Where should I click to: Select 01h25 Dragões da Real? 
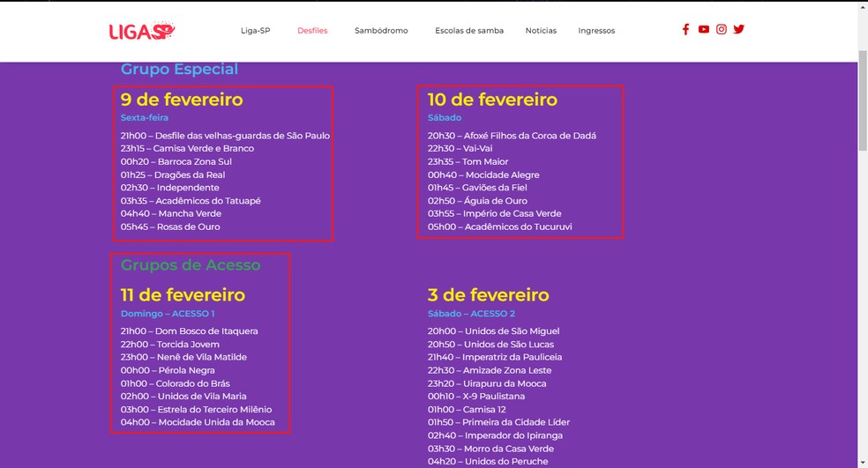173,175
